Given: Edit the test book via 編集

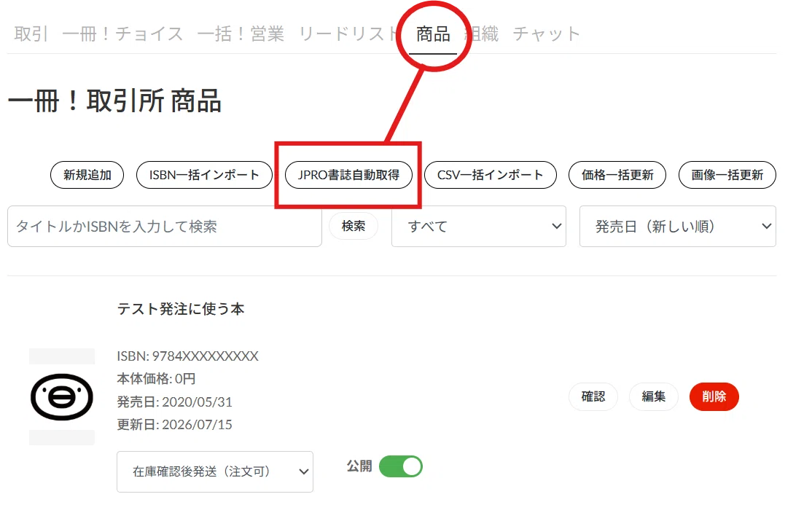Looking at the screenshot, I should point(654,396).
